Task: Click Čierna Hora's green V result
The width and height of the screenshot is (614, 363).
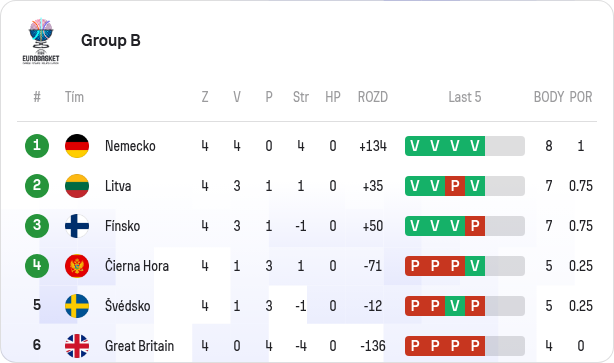Action: coord(475,266)
